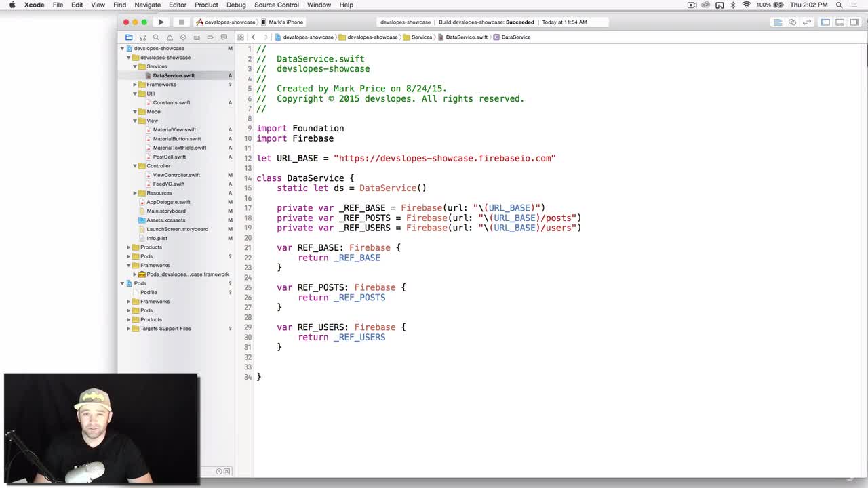Open related items menu in jump bar

pyautogui.click(x=242, y=37)
